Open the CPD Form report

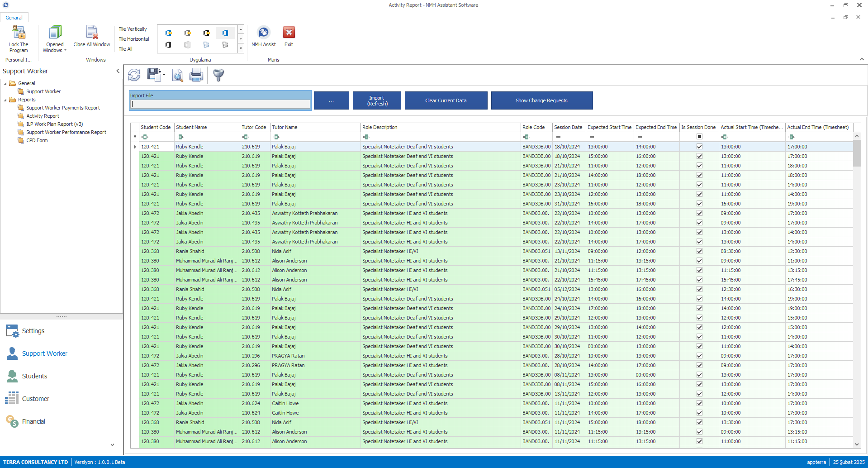click(37, 140)
